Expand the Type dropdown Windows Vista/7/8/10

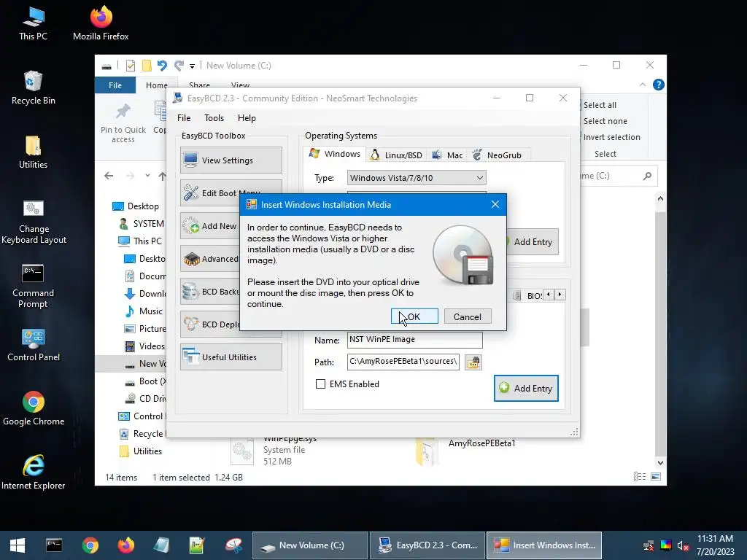click(417, 178)
